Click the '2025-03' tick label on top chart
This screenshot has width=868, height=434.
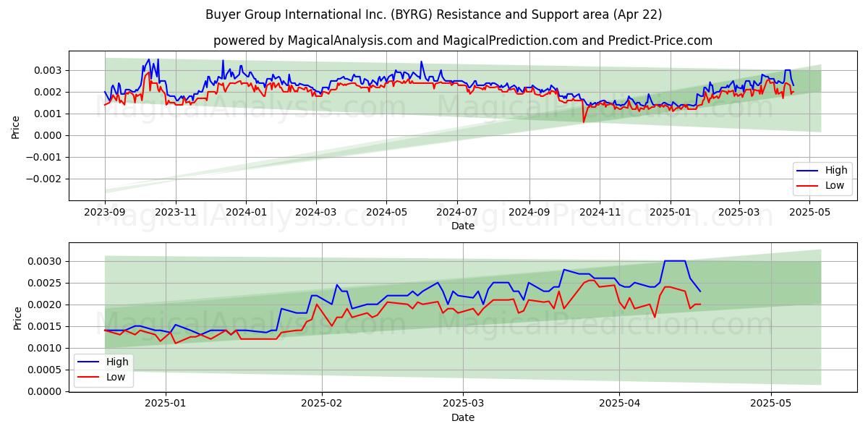pyautogui.click(x=739, y=212)
